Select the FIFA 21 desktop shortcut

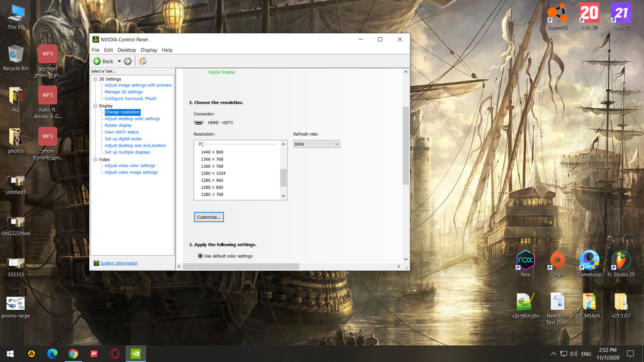(621, 17)
